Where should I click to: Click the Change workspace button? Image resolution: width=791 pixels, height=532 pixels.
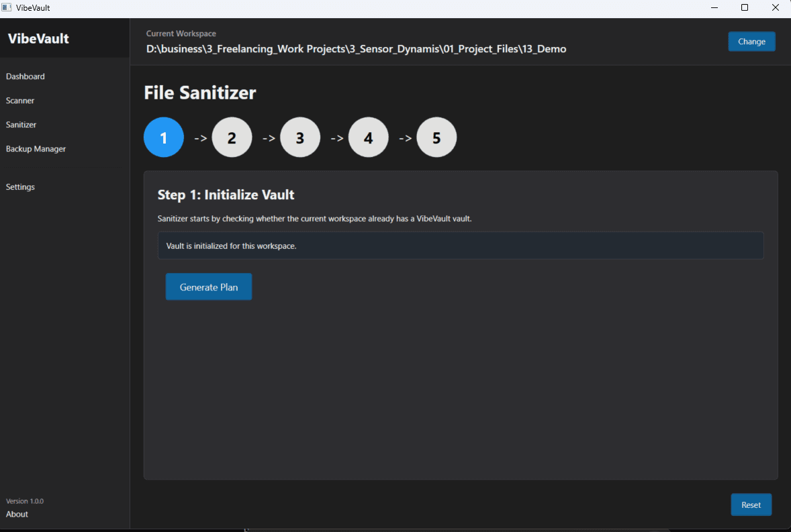click(751, 41)
